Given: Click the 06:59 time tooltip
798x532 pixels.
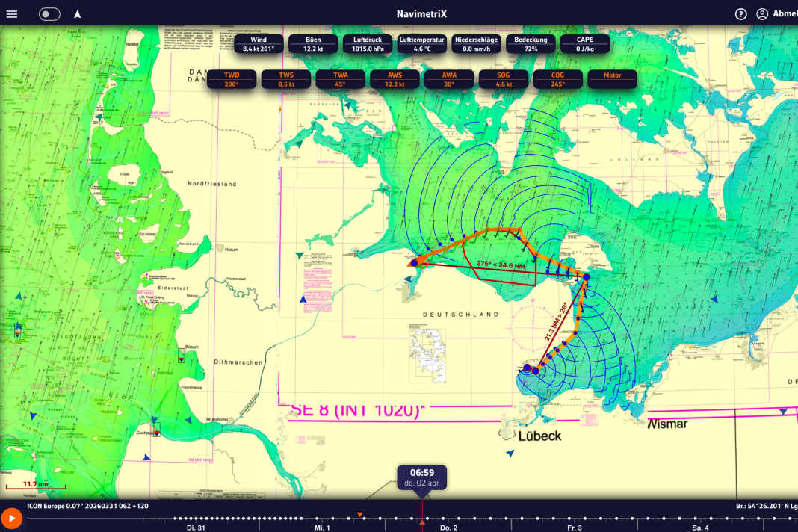Looking at the screenshot, I should (421, 477).
